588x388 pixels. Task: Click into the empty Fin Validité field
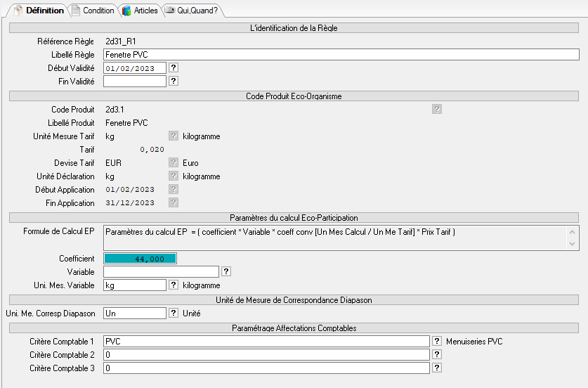click(134, 82)
